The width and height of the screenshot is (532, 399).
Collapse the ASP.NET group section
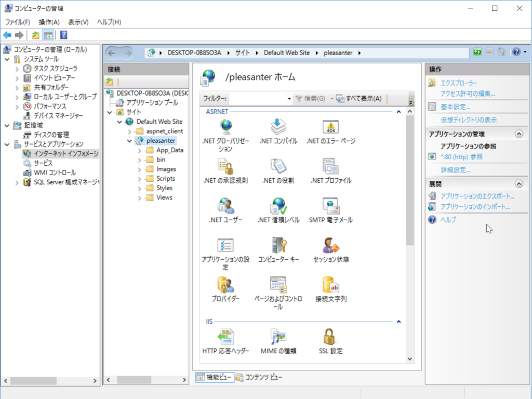[398, 112]
